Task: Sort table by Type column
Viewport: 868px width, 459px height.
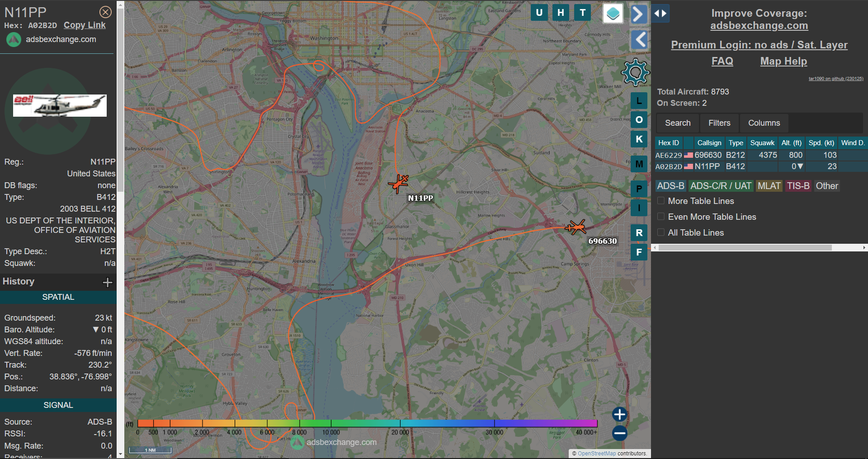Action: point(736,143)
